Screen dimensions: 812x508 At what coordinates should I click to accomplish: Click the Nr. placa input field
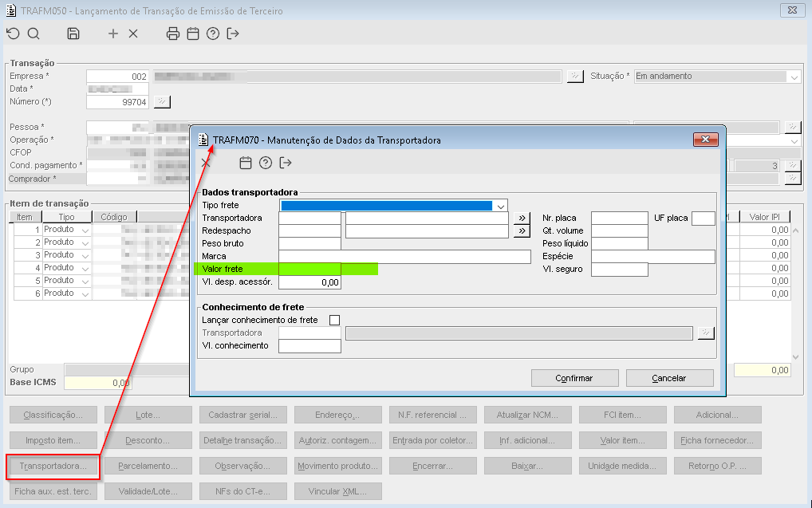tap(619, 218)
